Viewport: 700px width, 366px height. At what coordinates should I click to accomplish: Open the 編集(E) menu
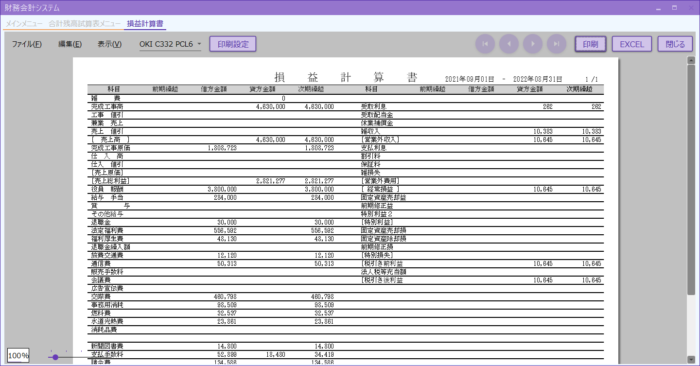coord(70,44)
